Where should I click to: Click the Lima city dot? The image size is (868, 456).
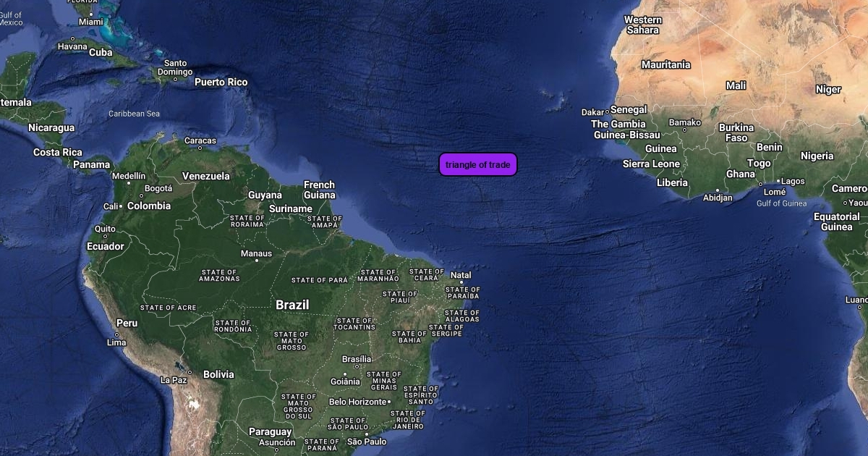[x=116, y=335]
